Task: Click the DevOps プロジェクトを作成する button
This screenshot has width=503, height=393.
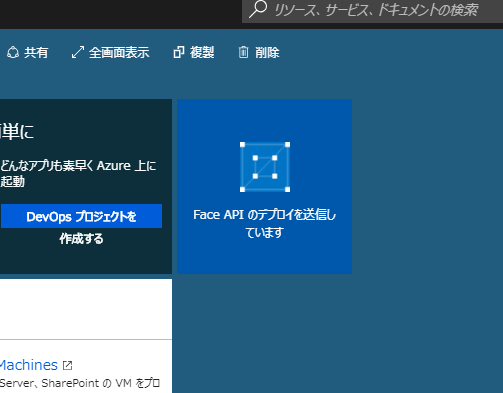Action: (x=81, y=217)
